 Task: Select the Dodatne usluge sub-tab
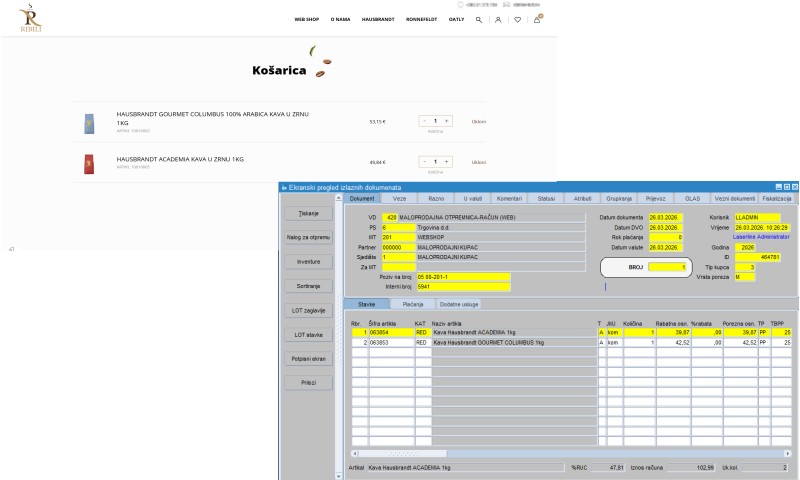click(459, 304)
